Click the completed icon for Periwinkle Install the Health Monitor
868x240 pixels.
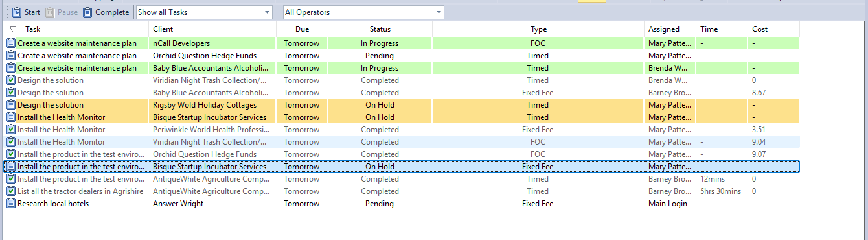click(x=11, y=130)
